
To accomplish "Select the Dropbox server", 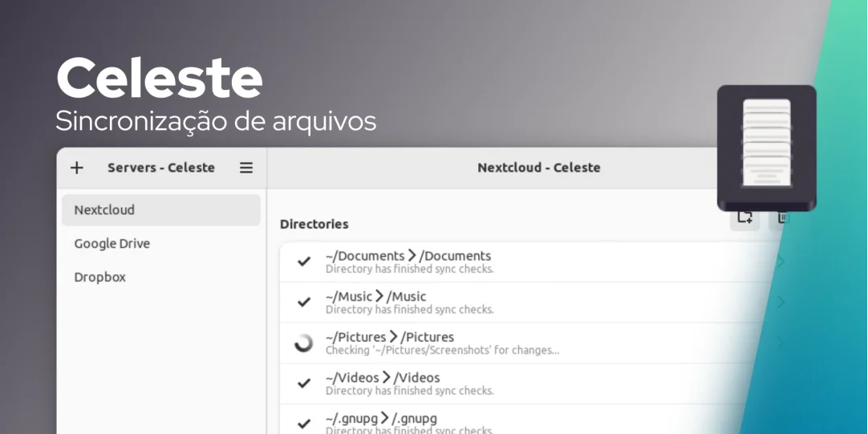I will [161, 277].
